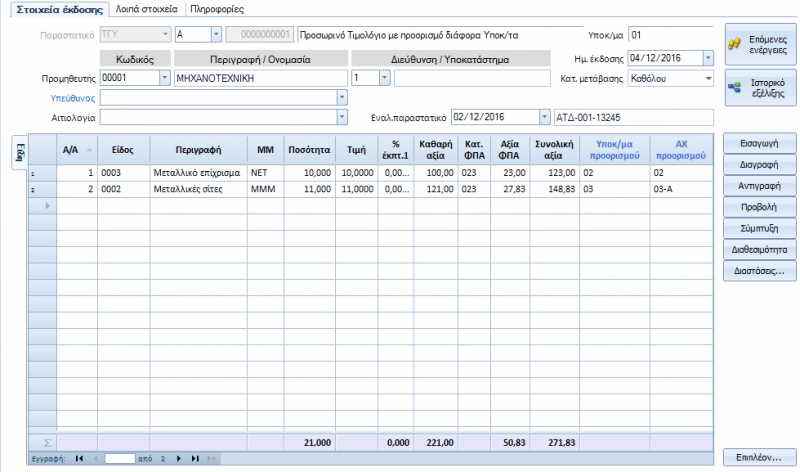Screen dimensions: 800x472
Task: Click the Περιγραφή column header
Action: tap(198, 150)
